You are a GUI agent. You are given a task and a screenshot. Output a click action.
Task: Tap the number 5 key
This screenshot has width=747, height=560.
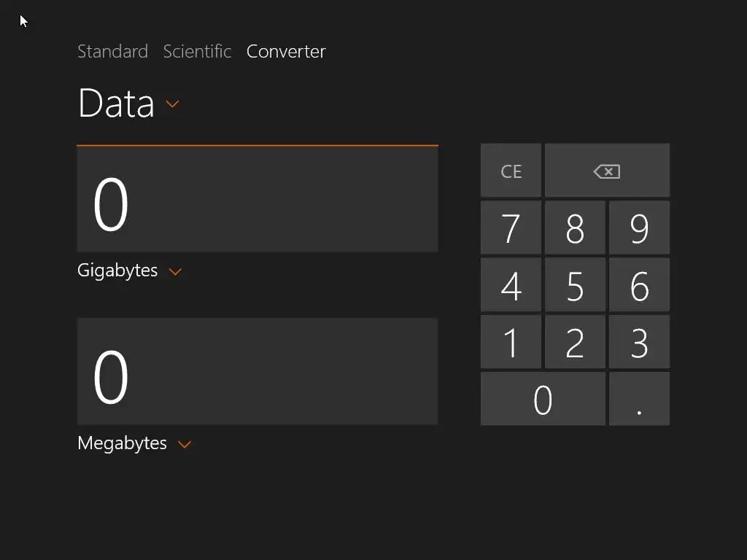coord(575,285)
